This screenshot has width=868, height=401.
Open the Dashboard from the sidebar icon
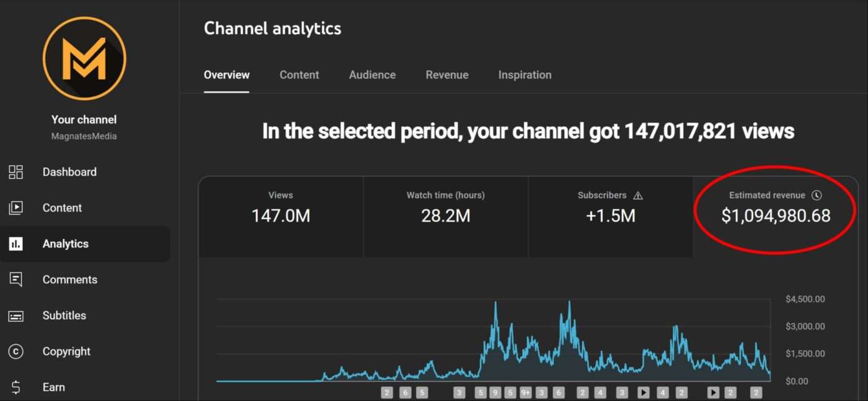16,172
